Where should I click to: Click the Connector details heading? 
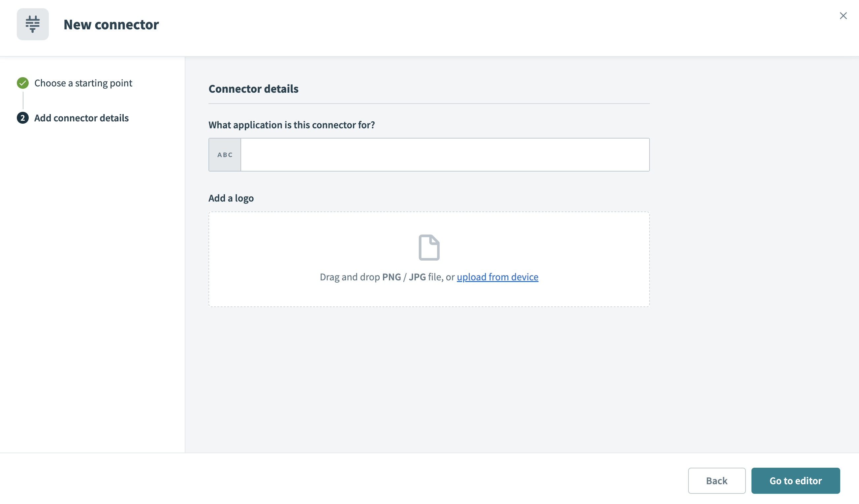[253, 89]
